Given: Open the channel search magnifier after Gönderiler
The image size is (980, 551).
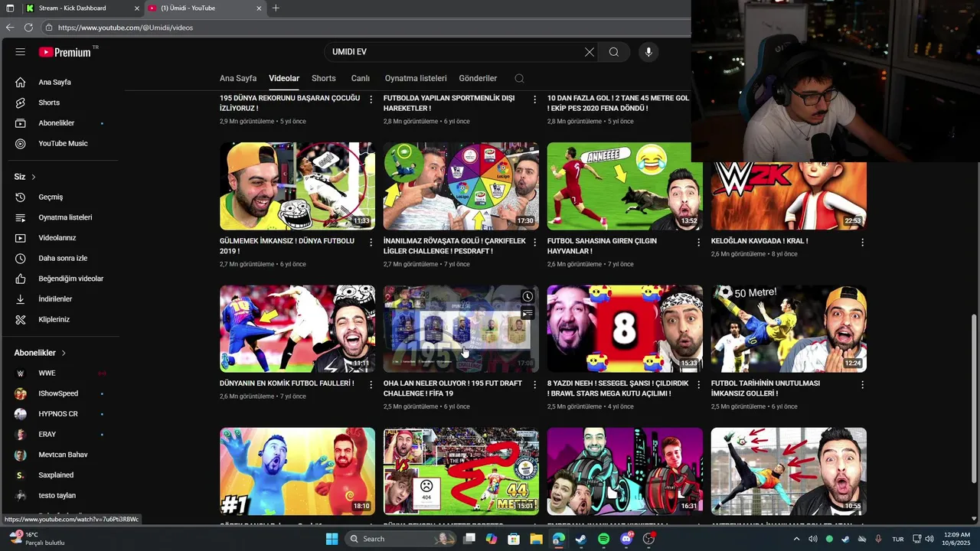Looking at the screenshot, I should tap(519, 78).
